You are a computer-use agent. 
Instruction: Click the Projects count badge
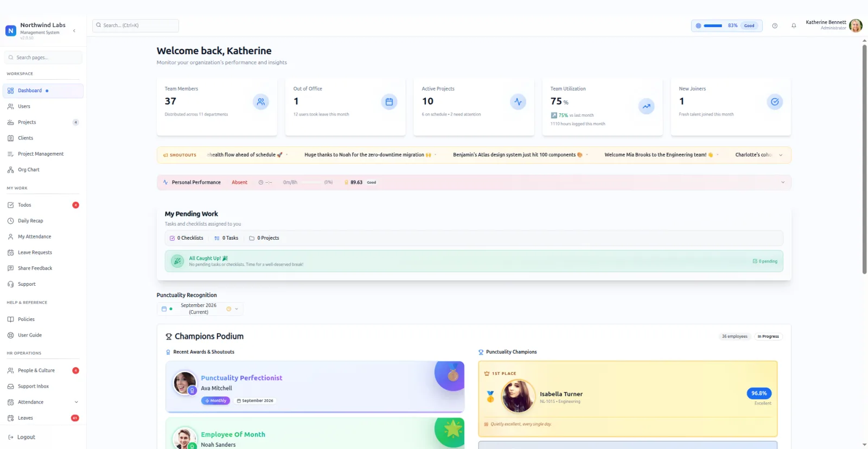click(x=75, y=123)
